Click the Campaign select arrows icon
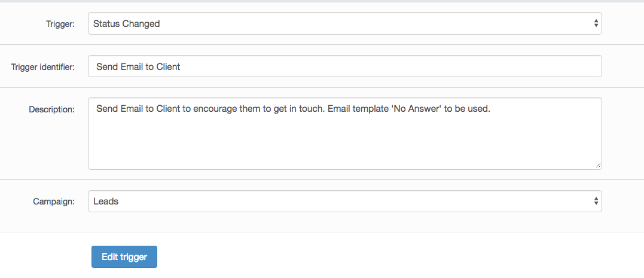 pos(596,201)
